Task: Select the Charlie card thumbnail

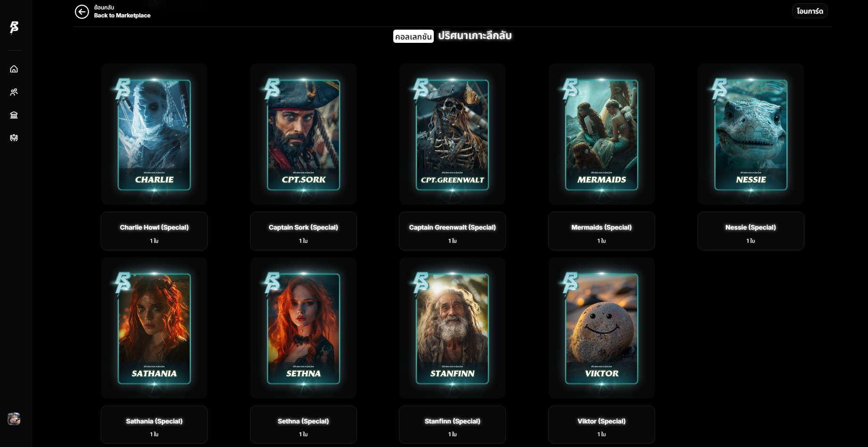Action: [x=154, y=134]
